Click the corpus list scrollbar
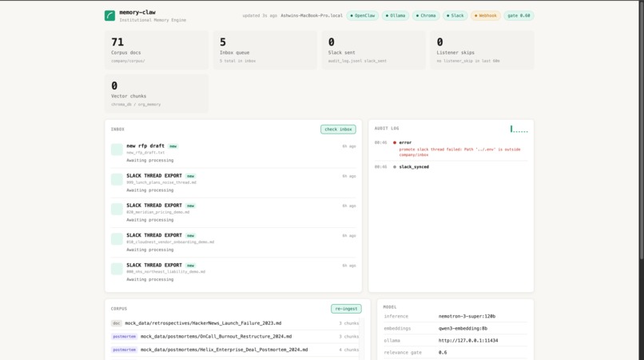 (x=361, y=338)
